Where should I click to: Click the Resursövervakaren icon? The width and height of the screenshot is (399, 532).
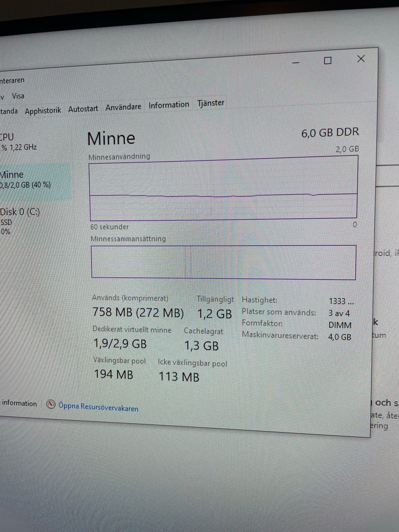point(51,404)
